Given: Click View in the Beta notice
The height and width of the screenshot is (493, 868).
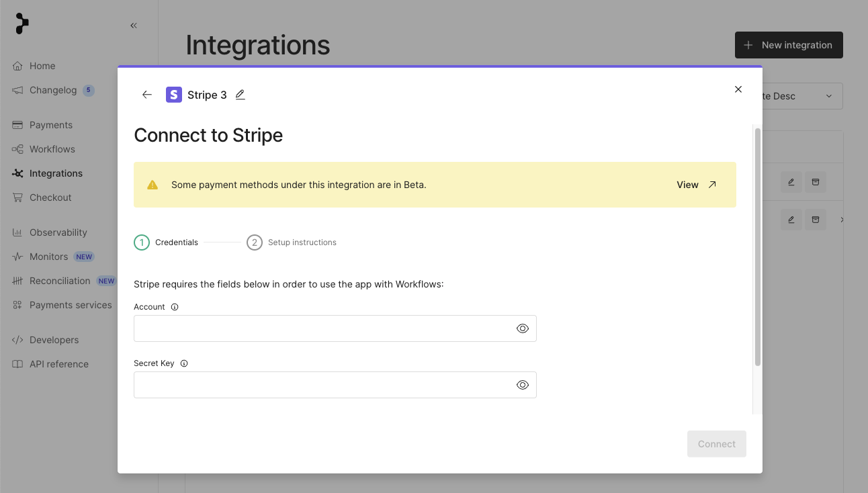Looking at the screenshot, I should [687, 185].
